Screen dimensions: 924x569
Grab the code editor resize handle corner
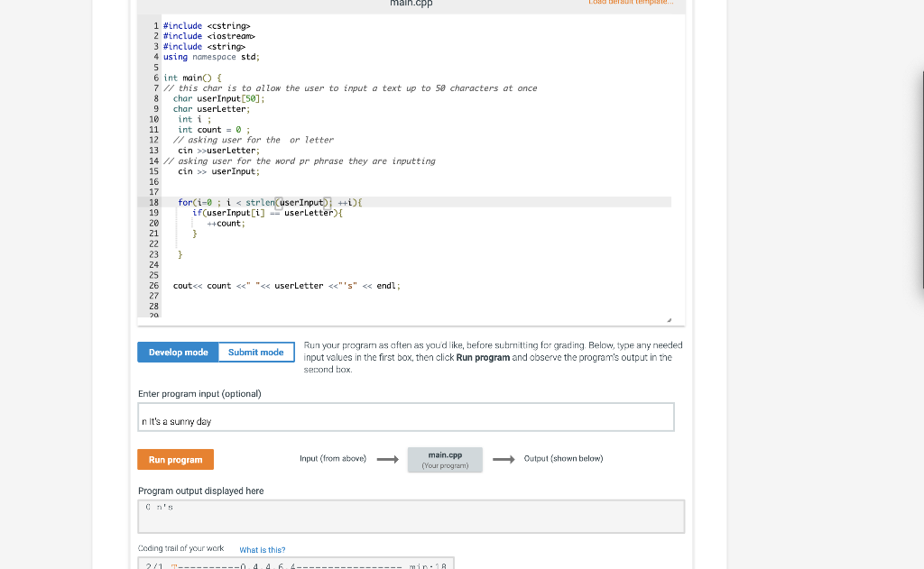pos(669,320)
